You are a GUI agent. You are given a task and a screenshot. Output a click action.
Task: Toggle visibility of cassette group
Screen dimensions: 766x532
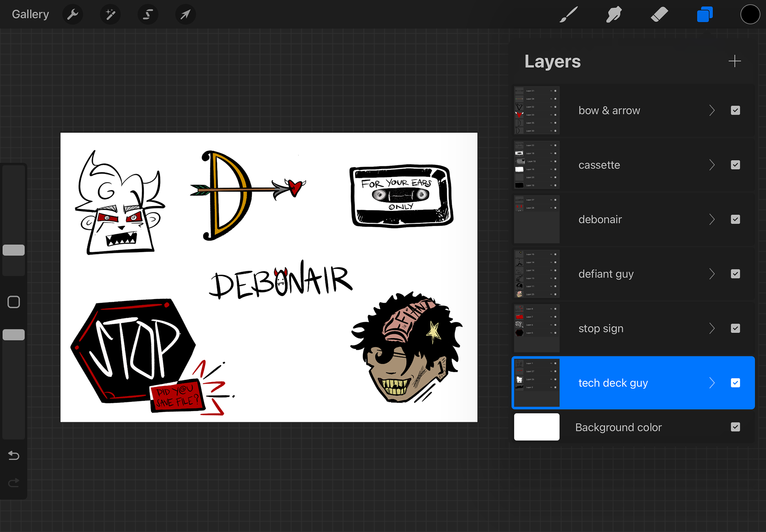click(x=735, y=165)
